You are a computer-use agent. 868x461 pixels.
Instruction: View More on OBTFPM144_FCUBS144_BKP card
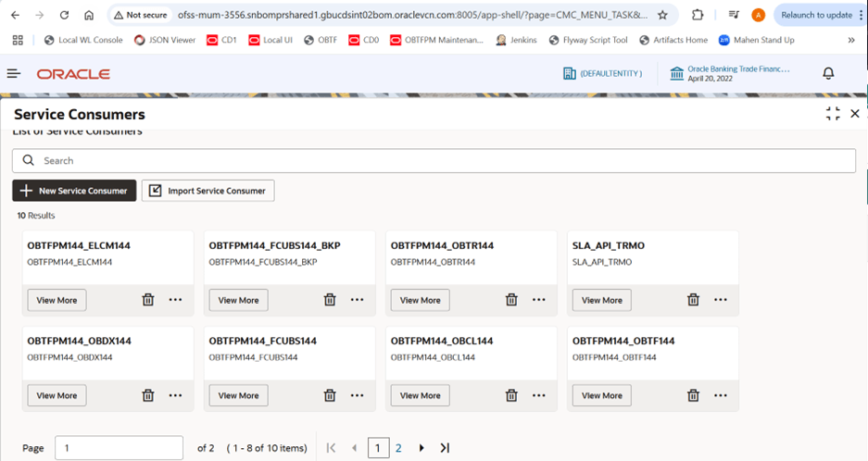239,300
